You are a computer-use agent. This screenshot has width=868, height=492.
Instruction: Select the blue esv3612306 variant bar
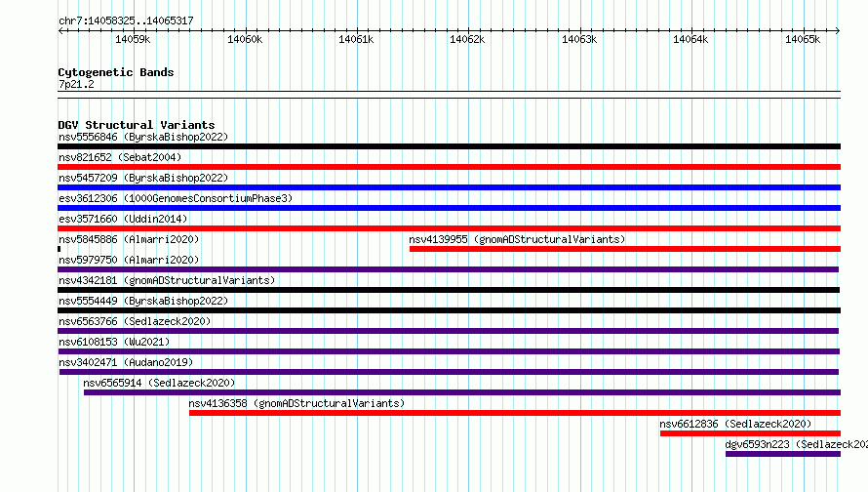pyautogui.click(x=449, y=208)
